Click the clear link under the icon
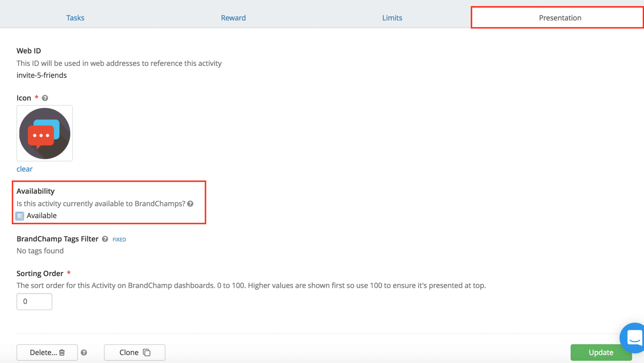The width and height of the screenshot is (644, 363). pyautogui.click(x=25, y=169)
